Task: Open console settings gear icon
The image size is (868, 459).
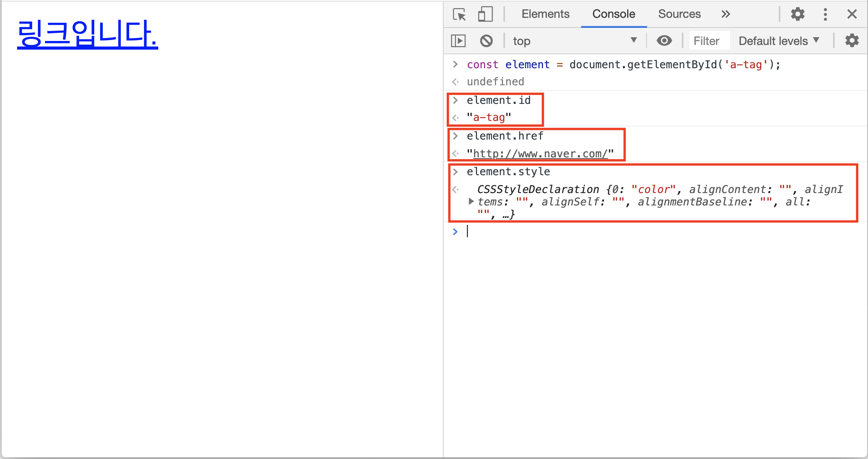Action: tap(852, 41)
